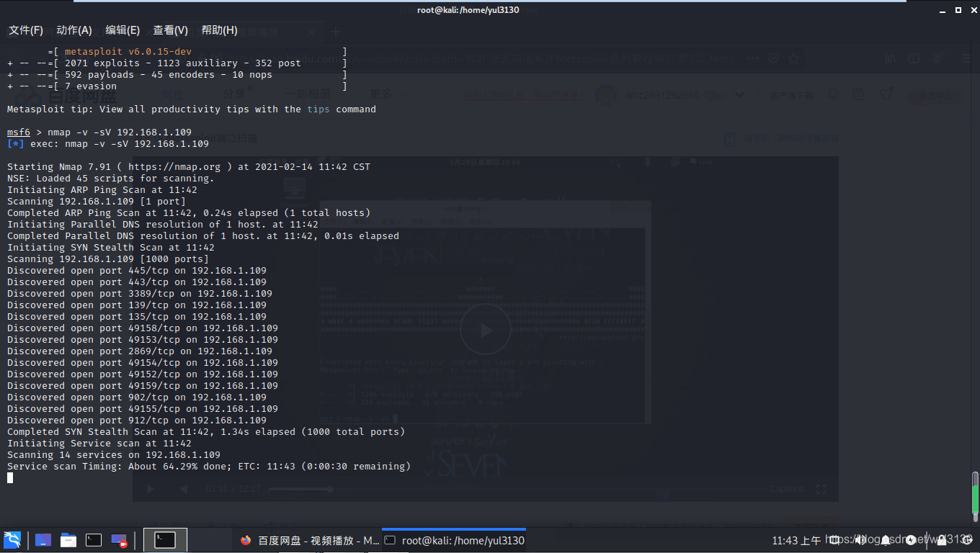Click the 'Completed ARP Ping Scan' line
This screenshot has width=980, height=553.
189,213
